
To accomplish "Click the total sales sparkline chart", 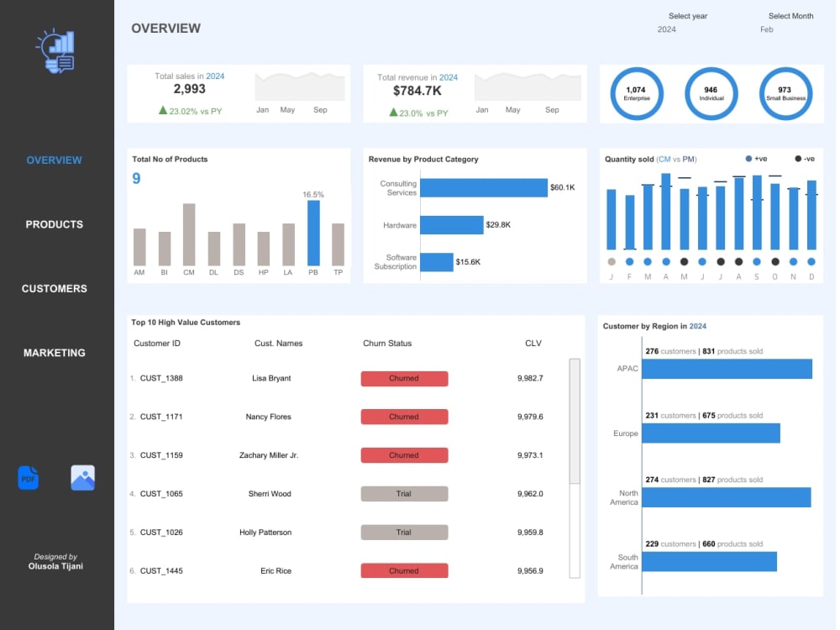I will point(300,87).
